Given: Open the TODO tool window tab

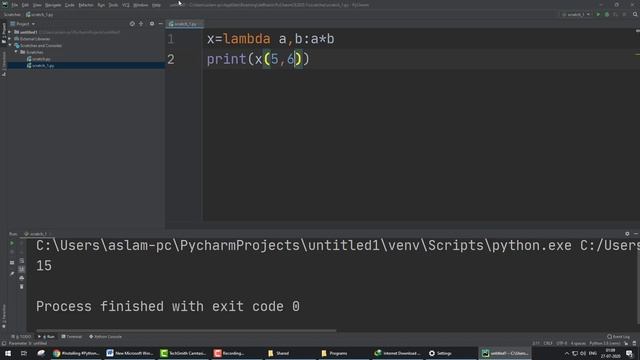Looking at the screenshot, I should (x=21, y=337).
